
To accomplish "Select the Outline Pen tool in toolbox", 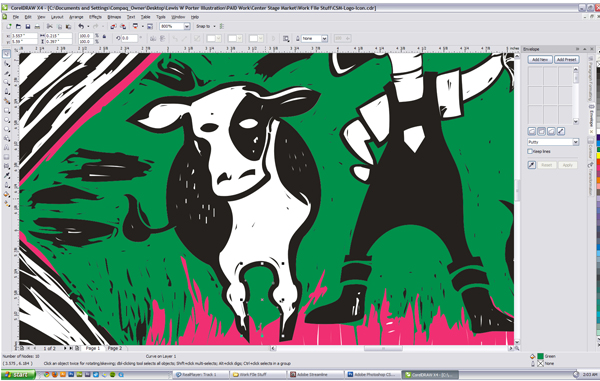I will pos(7,185).
